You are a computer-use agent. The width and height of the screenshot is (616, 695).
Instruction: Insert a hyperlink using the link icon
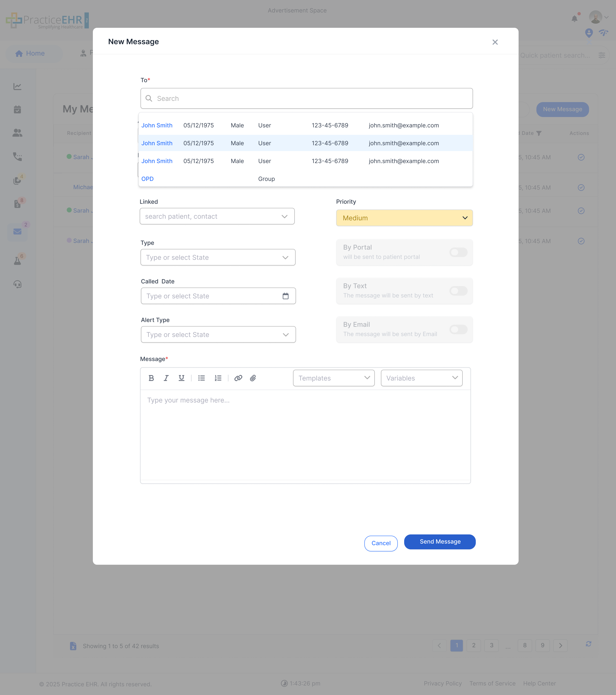tap(238, 378)
